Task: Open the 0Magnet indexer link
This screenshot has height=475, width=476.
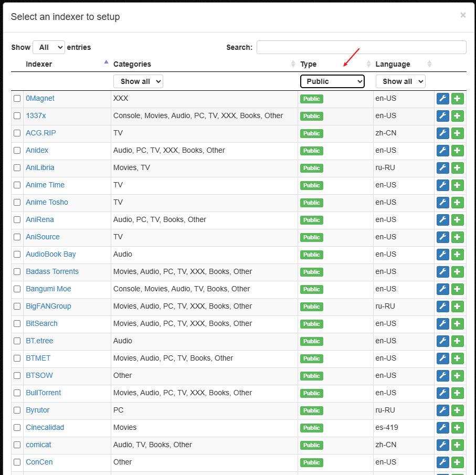Action: click(40, 98)
